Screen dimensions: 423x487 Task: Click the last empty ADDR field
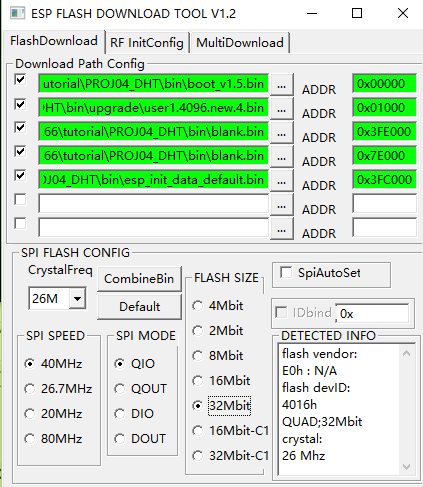[384, 227]
